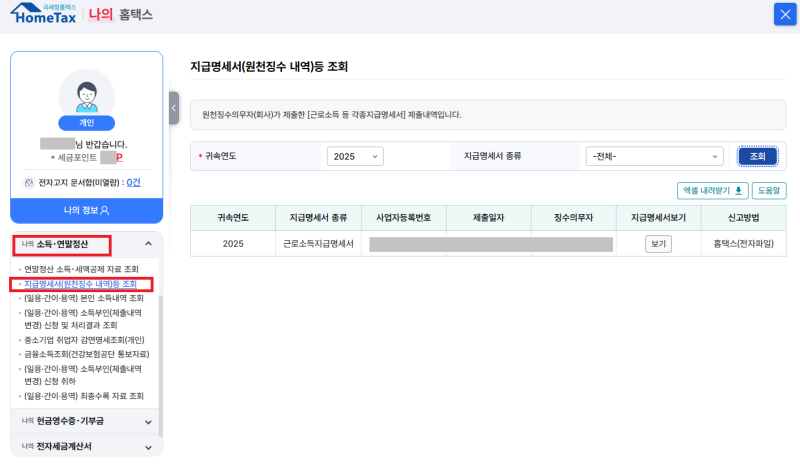800x475 pixels.
Task: Click the 신고방법 column header
Action: (744, 218)
